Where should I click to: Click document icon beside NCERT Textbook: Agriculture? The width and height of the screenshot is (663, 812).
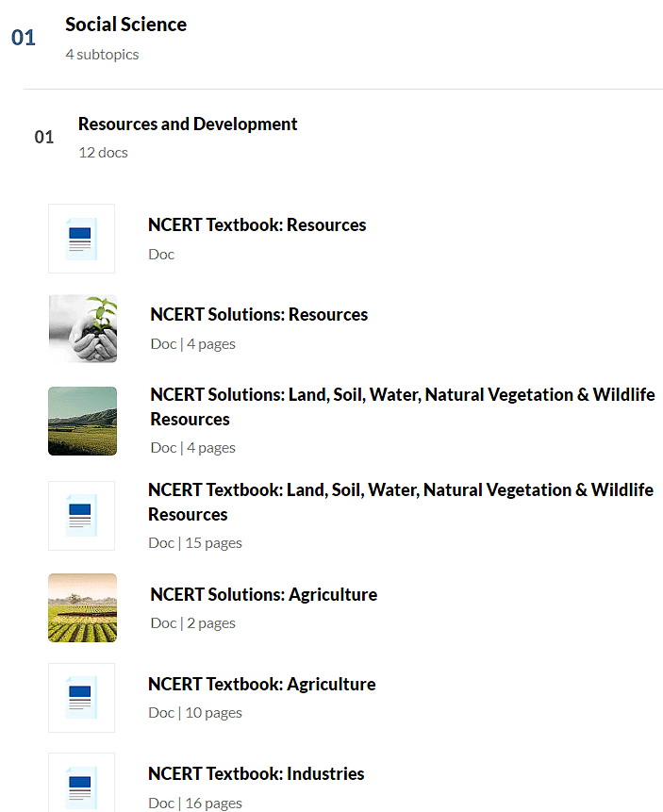(x=81, y=698)
